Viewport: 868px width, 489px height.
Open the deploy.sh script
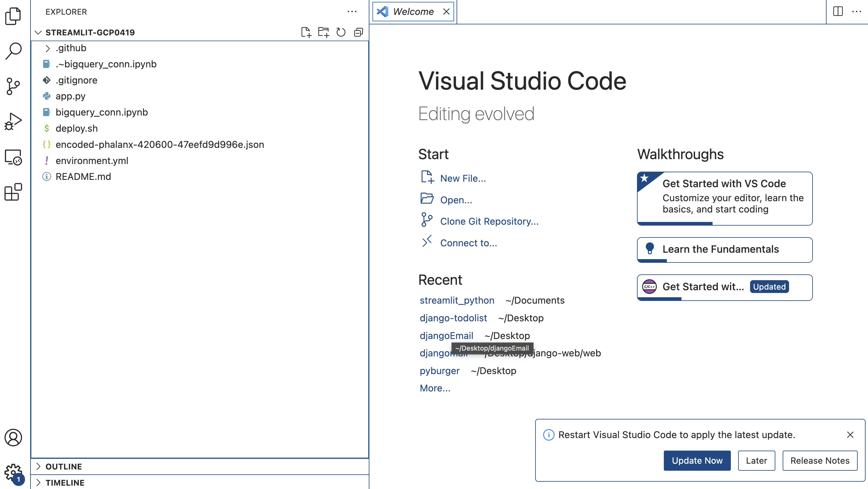tap(200, 128)
